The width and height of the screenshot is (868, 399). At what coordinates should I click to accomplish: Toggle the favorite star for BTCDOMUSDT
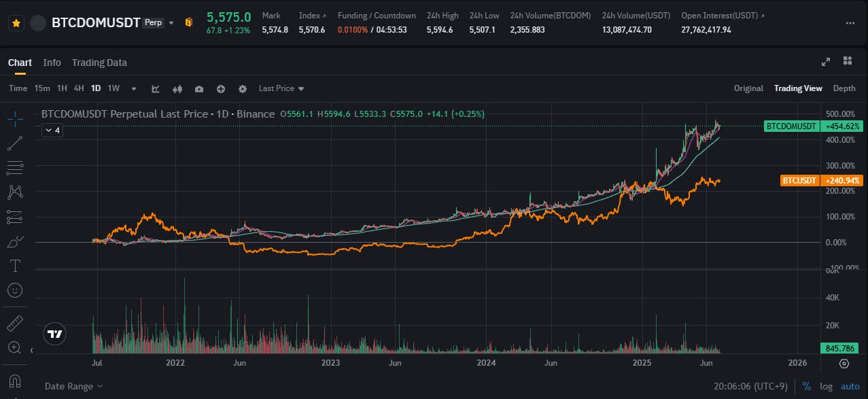point(16,23)
